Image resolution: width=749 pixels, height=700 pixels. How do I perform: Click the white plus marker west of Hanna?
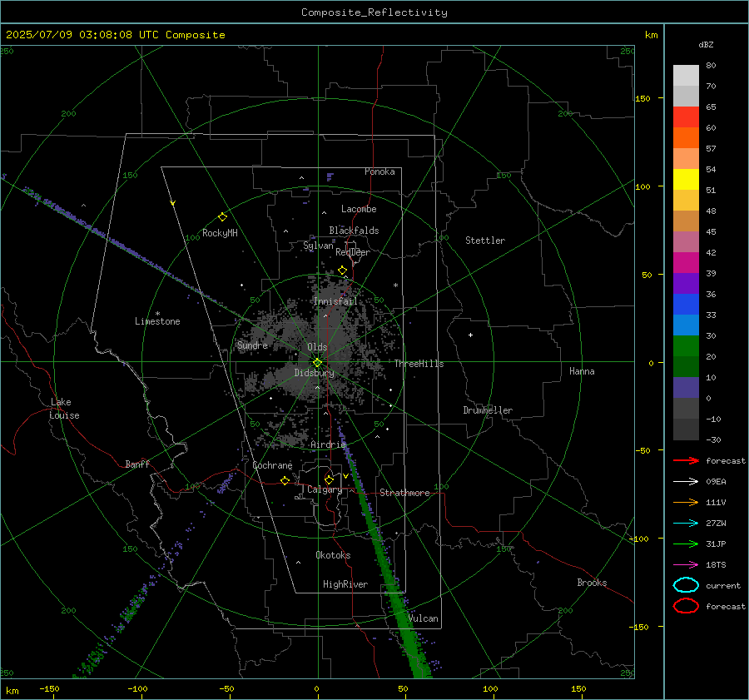470,335
